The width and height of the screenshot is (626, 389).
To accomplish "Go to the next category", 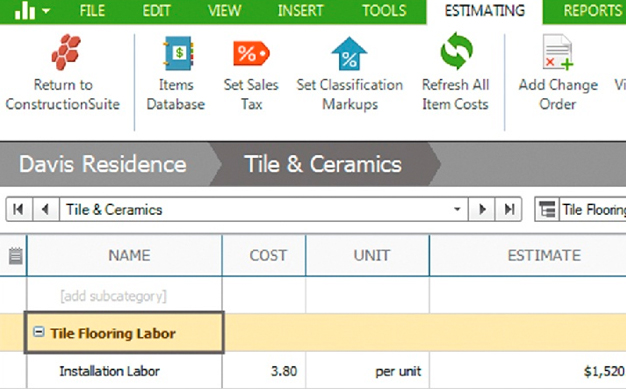I will point(482,209).
